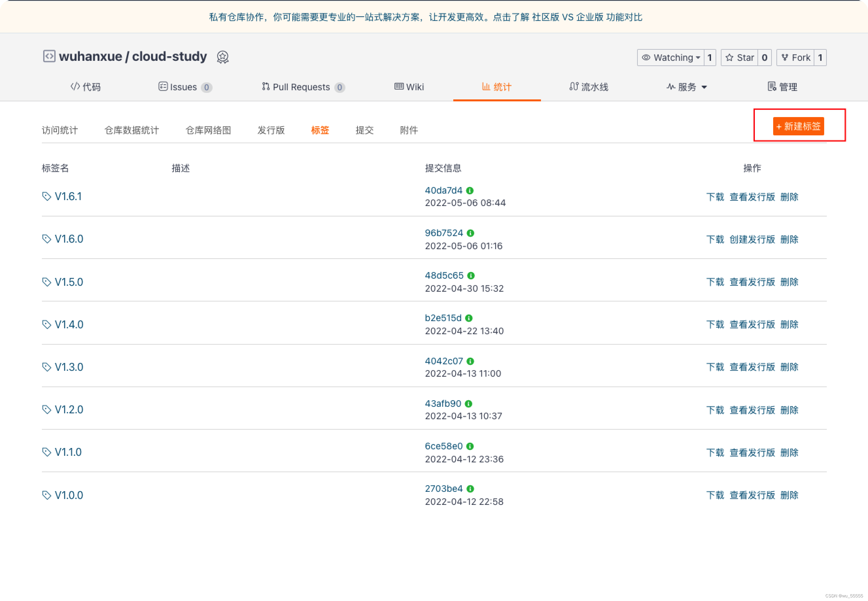Click the tag icon beside V1.3.0
The image size is (868, 601).
(46, 367)
